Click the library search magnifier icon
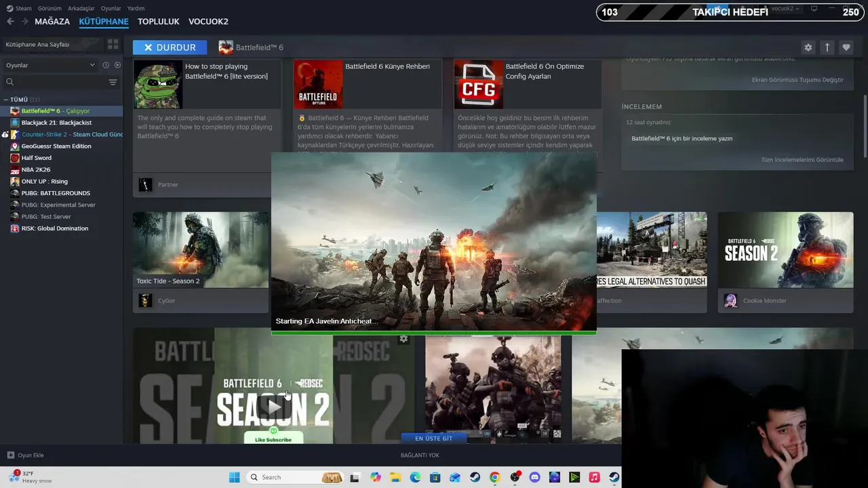868x488 pixels. pyautogui.click(x=9, y=82)
